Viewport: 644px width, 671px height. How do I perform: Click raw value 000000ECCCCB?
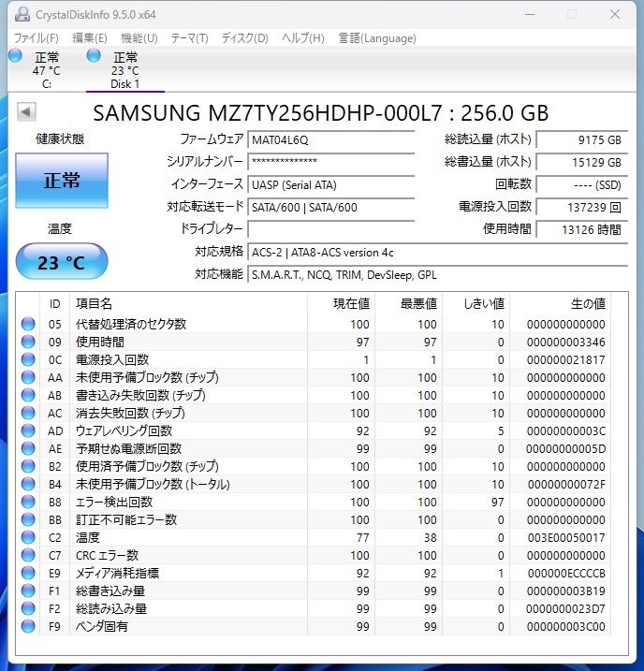(x=566, y=573)
